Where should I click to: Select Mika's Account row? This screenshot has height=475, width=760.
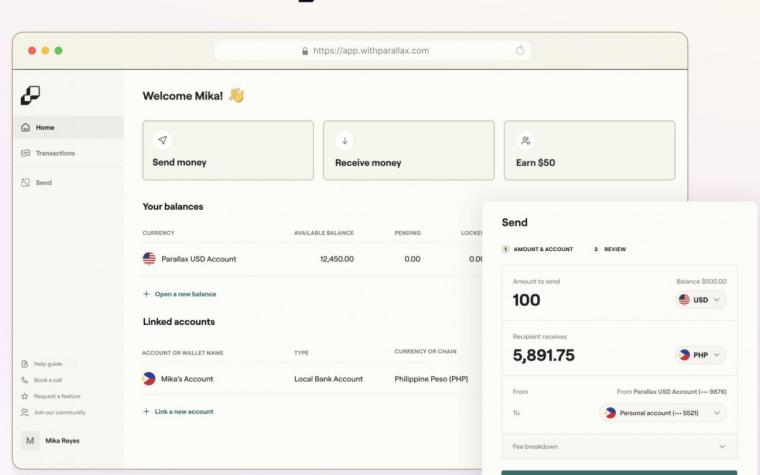(312, 379)
